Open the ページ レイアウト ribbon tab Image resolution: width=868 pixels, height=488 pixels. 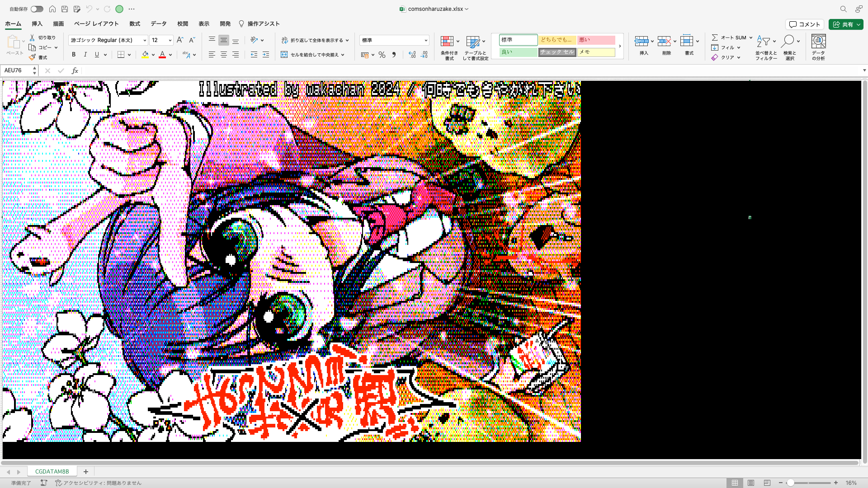(96, 24)
